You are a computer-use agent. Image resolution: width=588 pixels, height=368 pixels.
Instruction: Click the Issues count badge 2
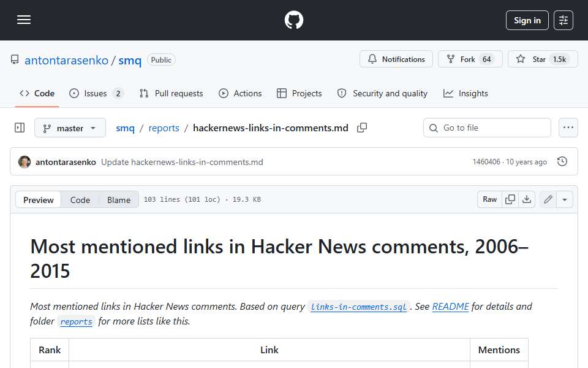(118, 93)
